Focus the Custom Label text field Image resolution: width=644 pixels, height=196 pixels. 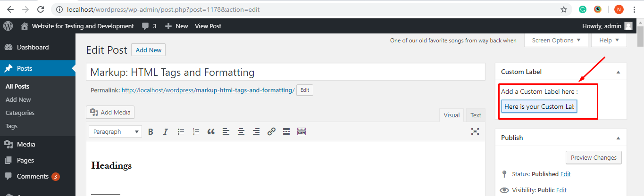click(539, 106)
